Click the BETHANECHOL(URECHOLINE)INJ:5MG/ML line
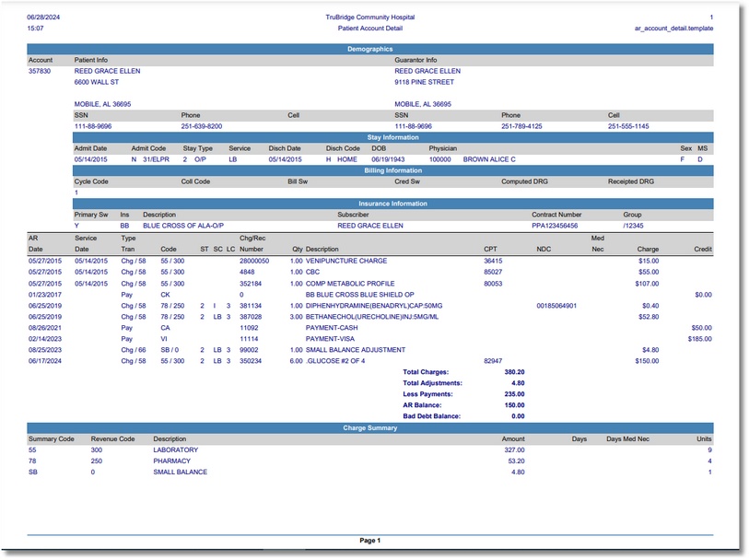The width and height of the screenshot is (749, 560). 372,317
